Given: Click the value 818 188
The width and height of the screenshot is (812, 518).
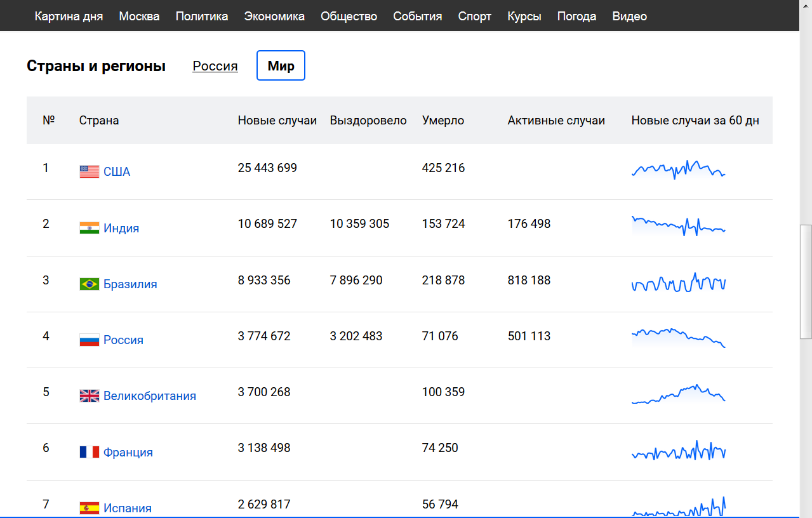Looking at the screenshot, I should click(529, 280).
